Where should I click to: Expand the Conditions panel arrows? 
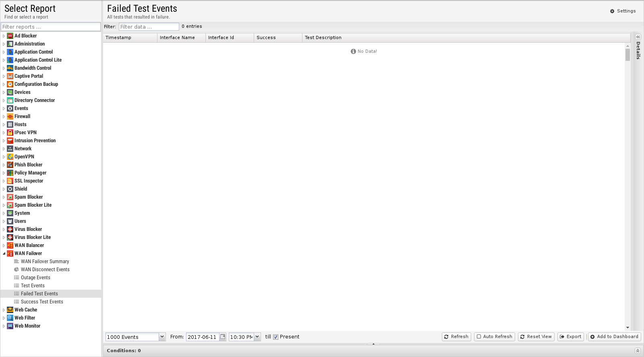point(638,351)
